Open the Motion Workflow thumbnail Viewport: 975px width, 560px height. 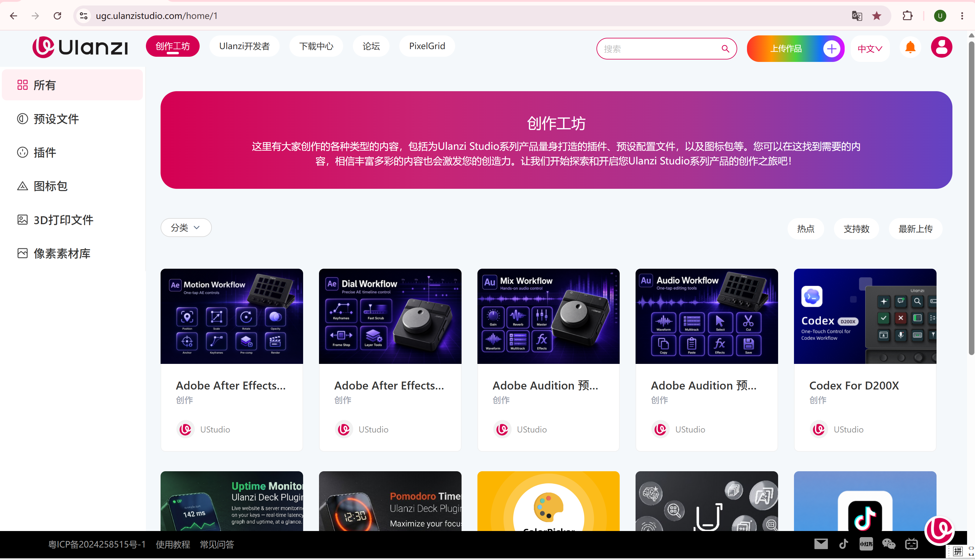232,316
